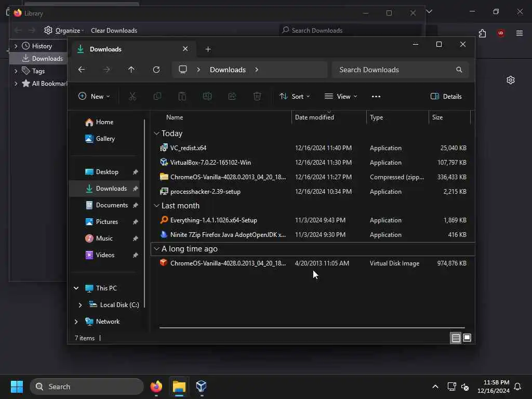Open Documents in navigation pane
This screenshot has width=532, height=399.
pyautogui.click(x=112, y=205)
